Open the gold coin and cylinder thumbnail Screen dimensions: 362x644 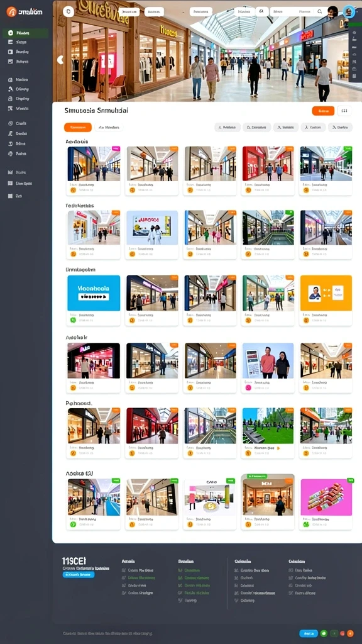pos(210,497)
